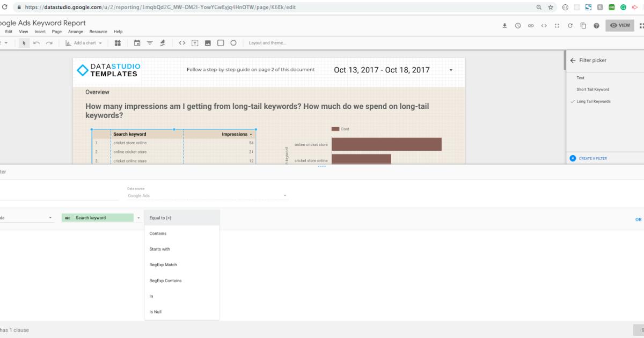Open the Arrange menu

[76, 31]
